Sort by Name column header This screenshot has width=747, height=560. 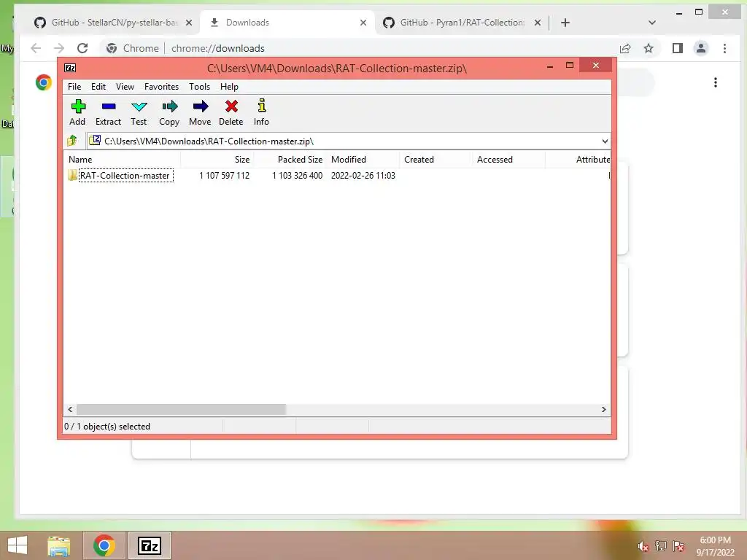coord(122,160)
